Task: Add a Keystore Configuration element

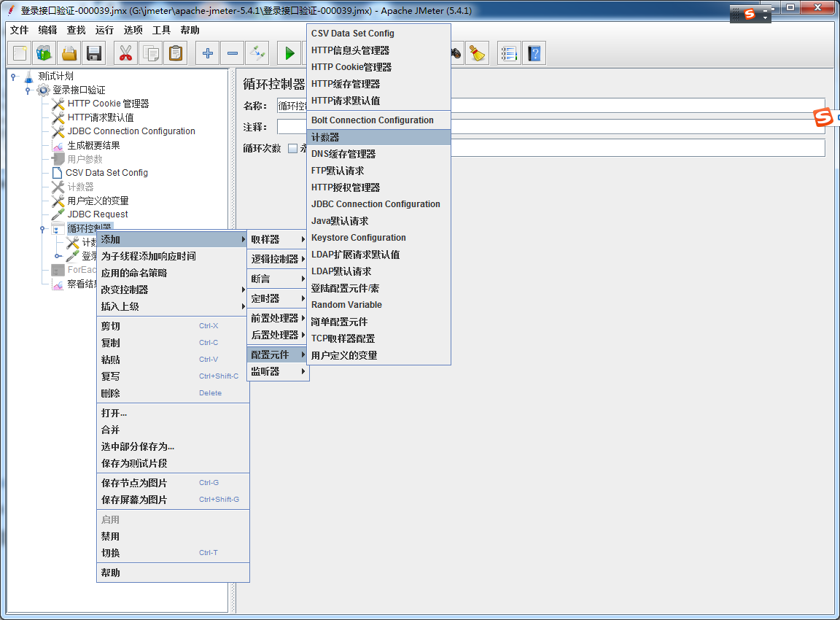Action: tap(378, 237)
